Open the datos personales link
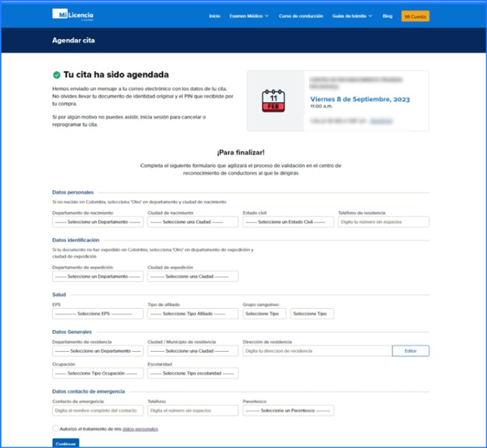The image size is (487, 448). coord(141,429)
